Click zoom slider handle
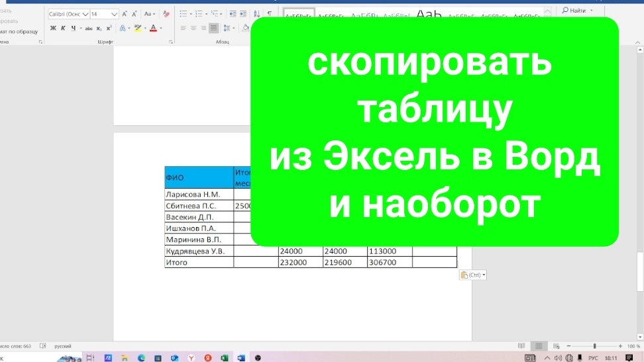Image resolution: width=644 pixels, height=362 pixels. click(x=594, y=346)
